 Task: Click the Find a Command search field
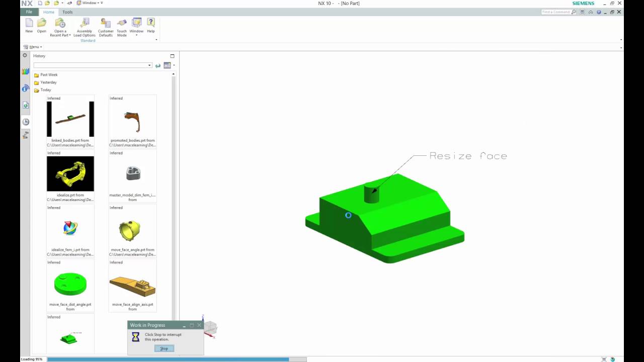coord(556,12)
